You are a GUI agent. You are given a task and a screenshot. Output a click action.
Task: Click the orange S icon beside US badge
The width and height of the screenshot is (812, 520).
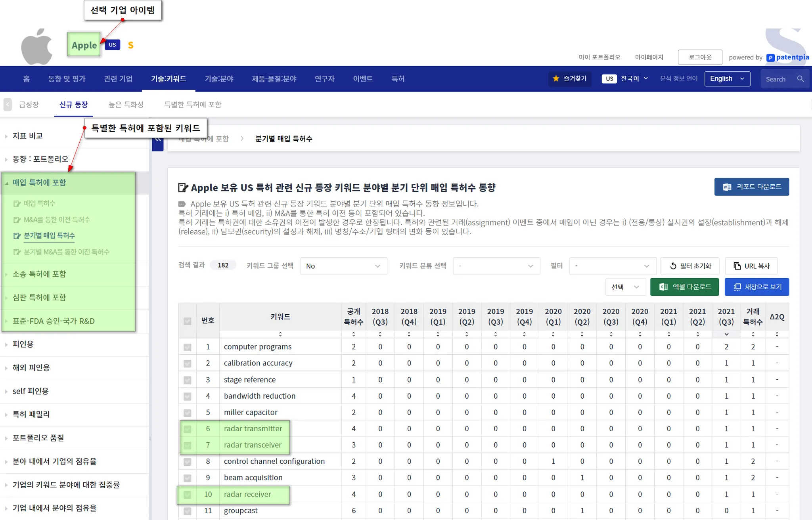130,45
